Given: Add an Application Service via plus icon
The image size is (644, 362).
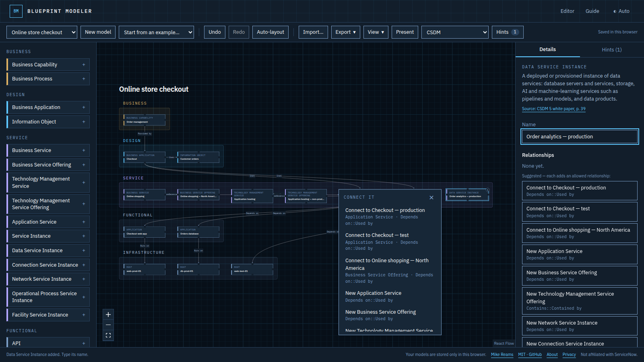Looking at the screenshot, I should click(x=84, y=222).
